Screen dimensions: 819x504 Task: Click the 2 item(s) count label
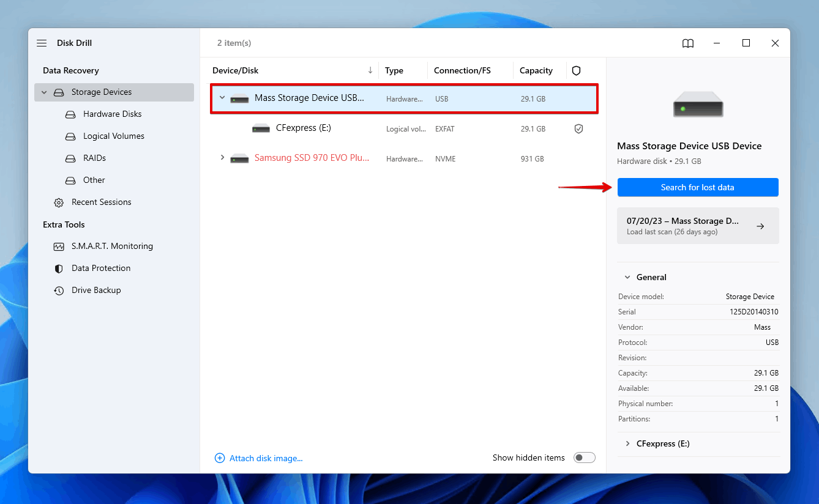tap(234, 43)
